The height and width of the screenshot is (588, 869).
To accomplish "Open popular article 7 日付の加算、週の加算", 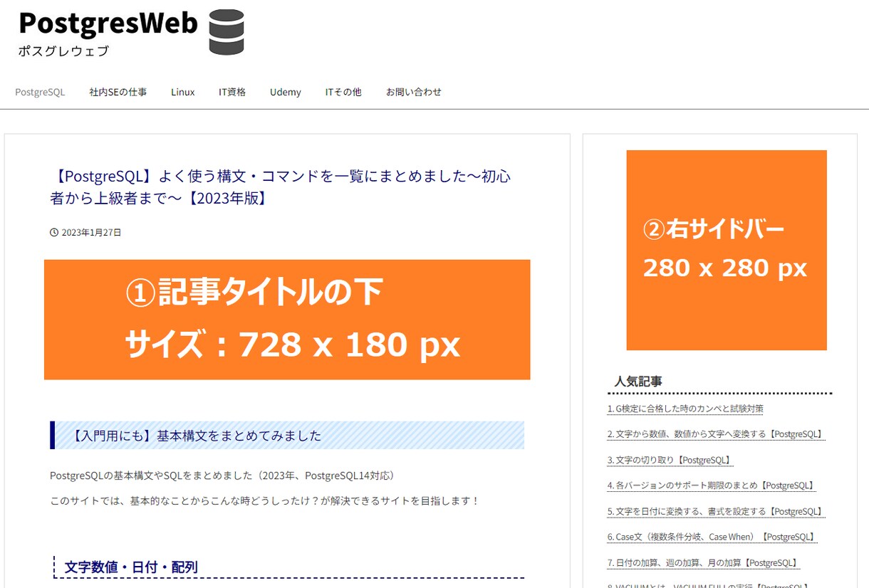I will (x=704, y=562).
